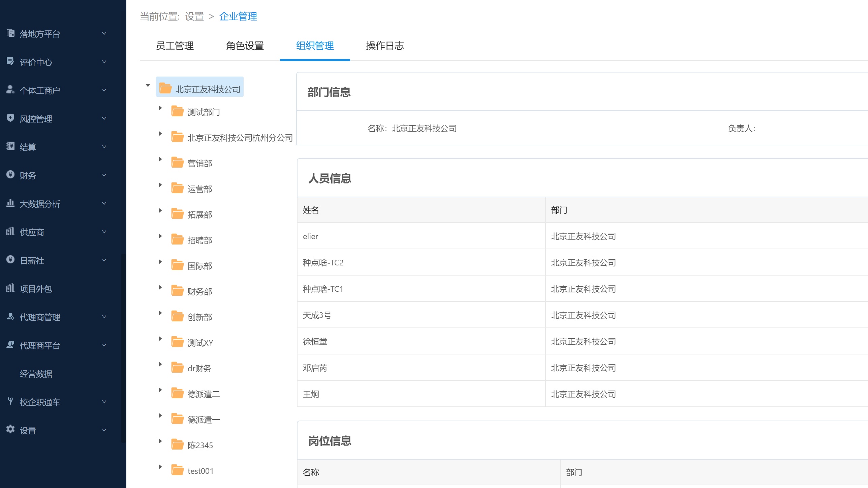Click the 落地方平台 sidebar icon
This screenshot has height=488, width=868.
[x=10, y=33]
